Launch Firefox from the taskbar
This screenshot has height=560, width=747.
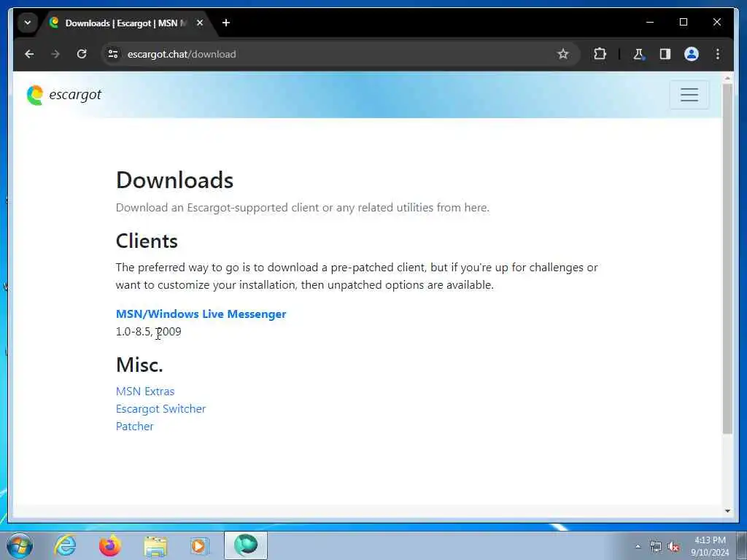109,545
